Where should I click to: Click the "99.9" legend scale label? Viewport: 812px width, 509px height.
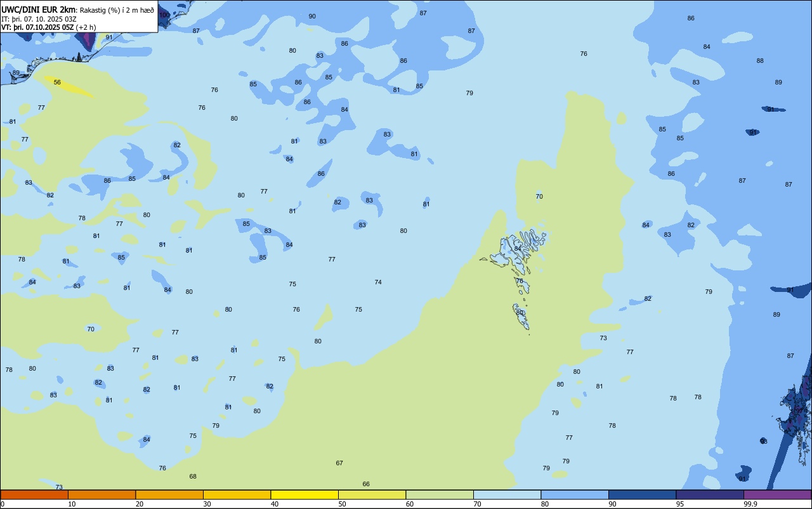pos(750,504)
